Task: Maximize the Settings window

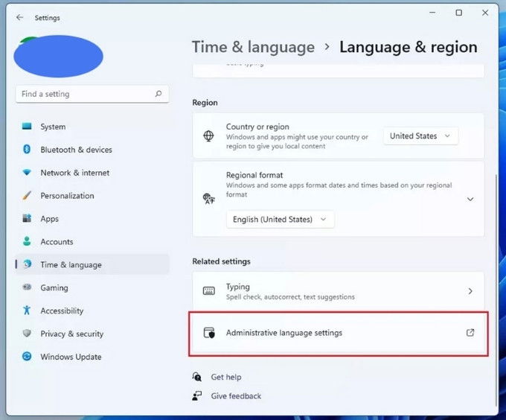Action: [458, 13]
